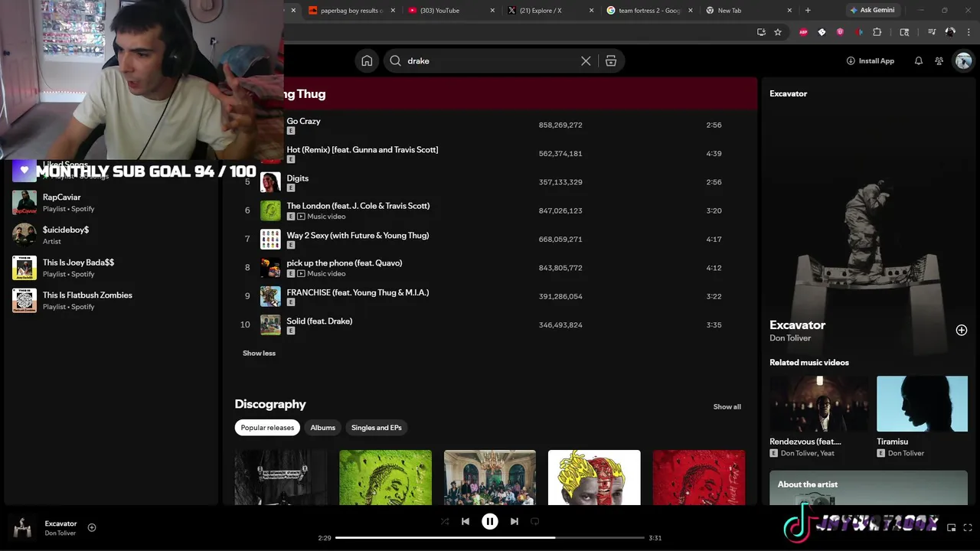980x551 pixels.
Task: Switch to the paperbag boy results tab
Action: pos(351,11)
